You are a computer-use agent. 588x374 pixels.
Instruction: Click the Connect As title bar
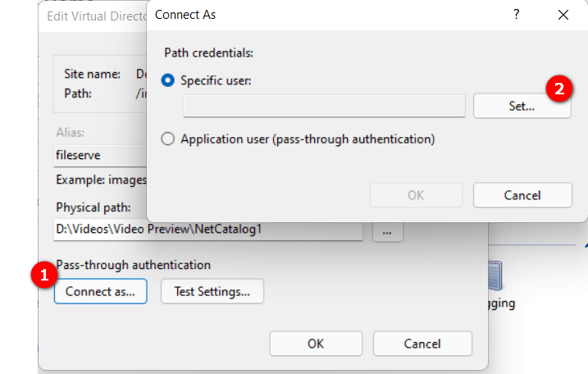pyautogui.click(x=328, y=15)
